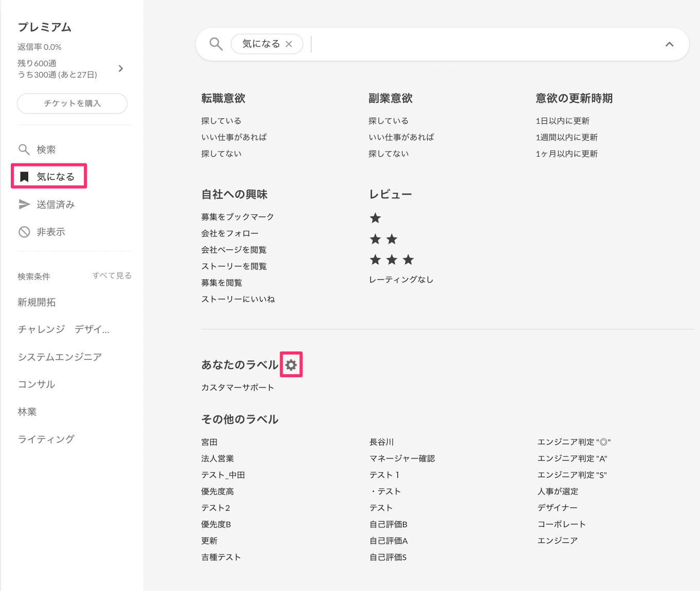Select the 送信済み sent icon
The width and height of the screenshot is (700, 591).
tap(24, 204)
